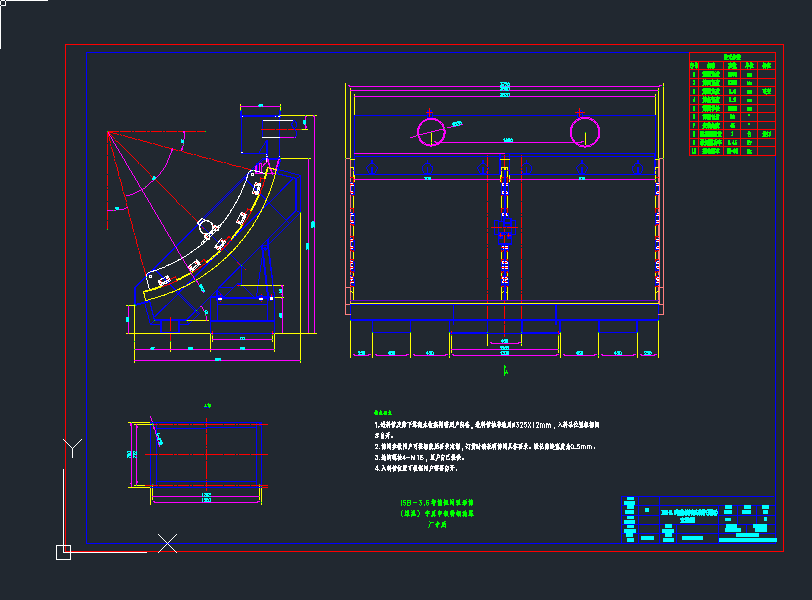Click the technical requirements green heading
Viewport: 812px width, 600px height.
386,411
